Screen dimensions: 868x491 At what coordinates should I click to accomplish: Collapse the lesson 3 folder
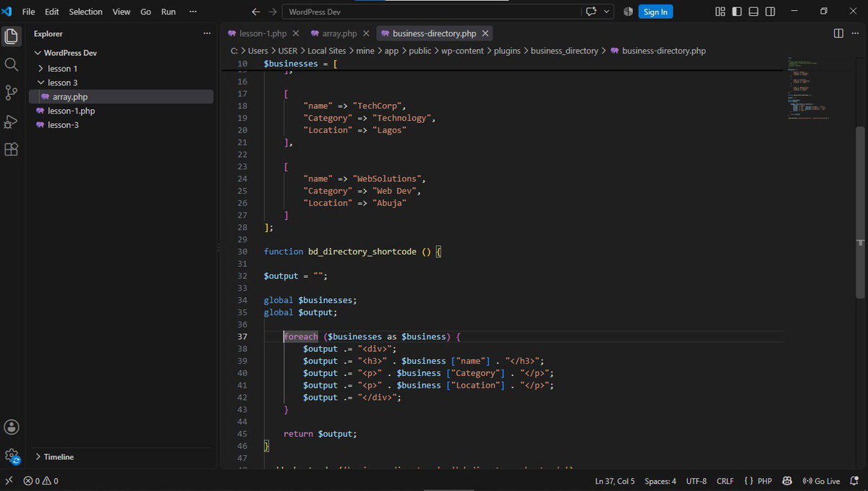tap(63, 82)
